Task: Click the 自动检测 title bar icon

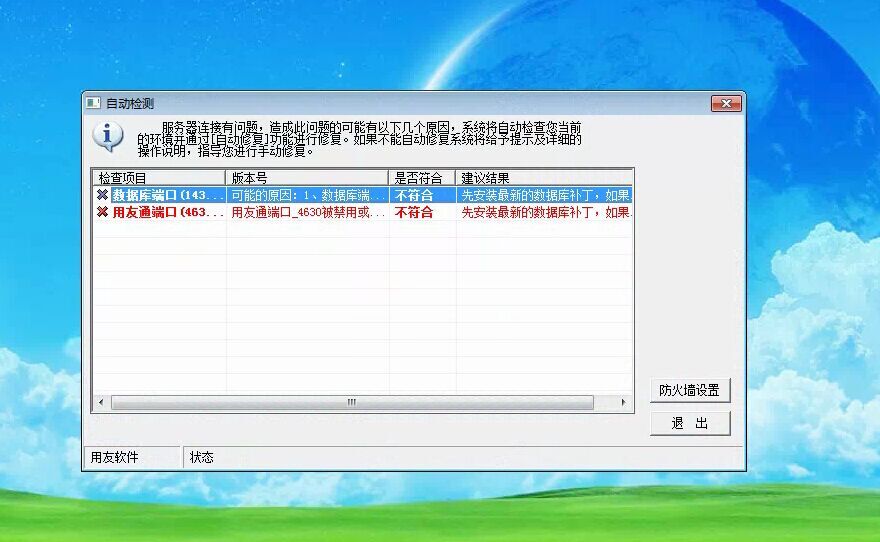Action: click(x=93, y=103)
